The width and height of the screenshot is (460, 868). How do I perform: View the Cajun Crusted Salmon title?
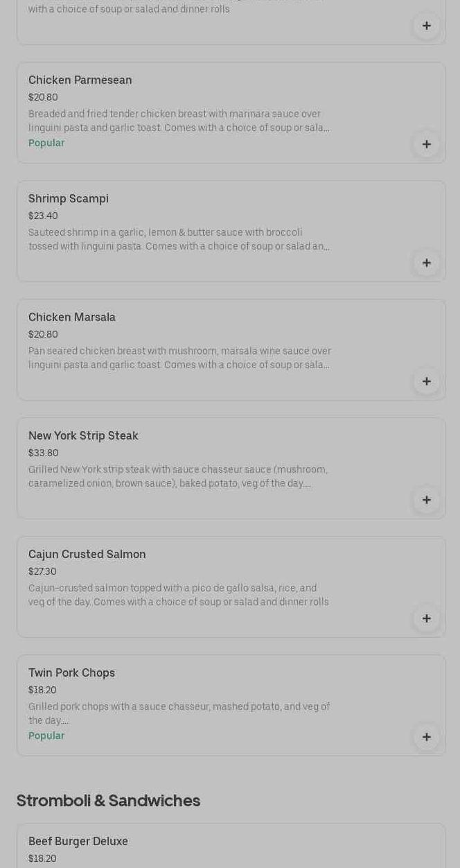point(87,555)
